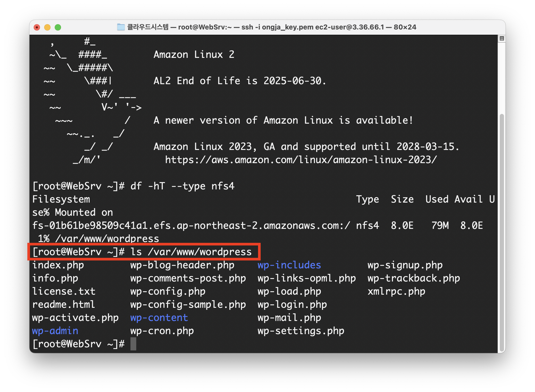
Task: Click the xmlrpc.php file entry
Action: [x=396, y=292]
